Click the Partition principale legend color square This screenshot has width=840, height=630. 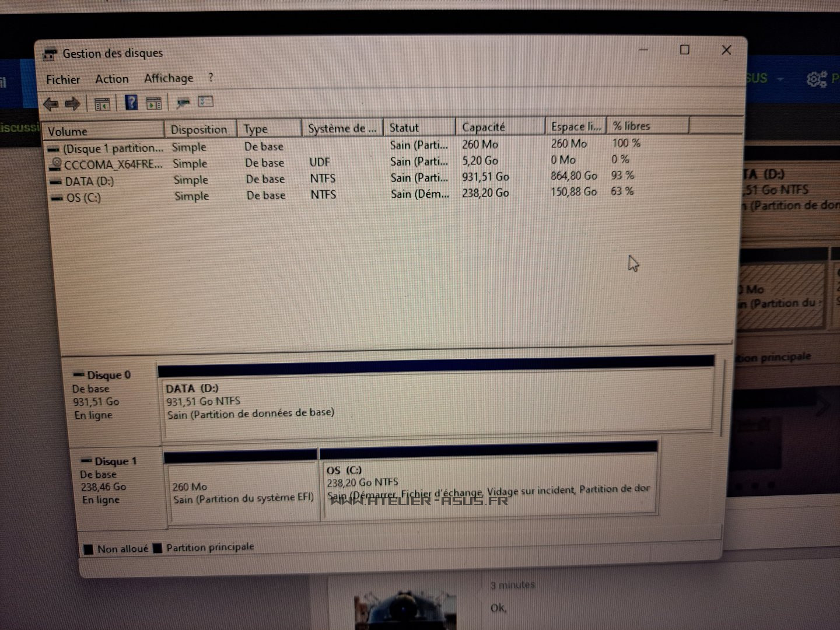click(157, 548)
